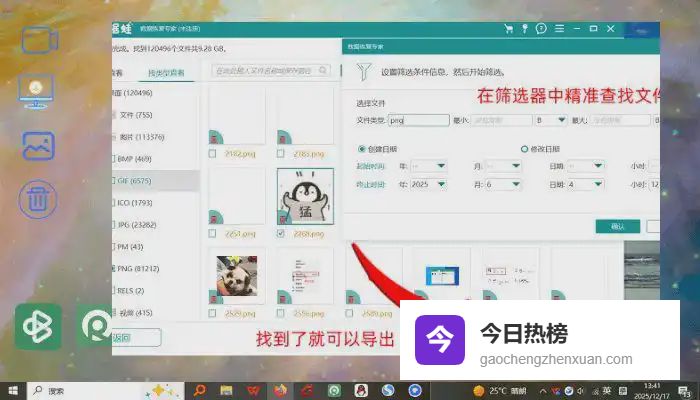Open the recycle bin desktop icon
Viewport: 700px width, 400px height.
click(38, 197)
